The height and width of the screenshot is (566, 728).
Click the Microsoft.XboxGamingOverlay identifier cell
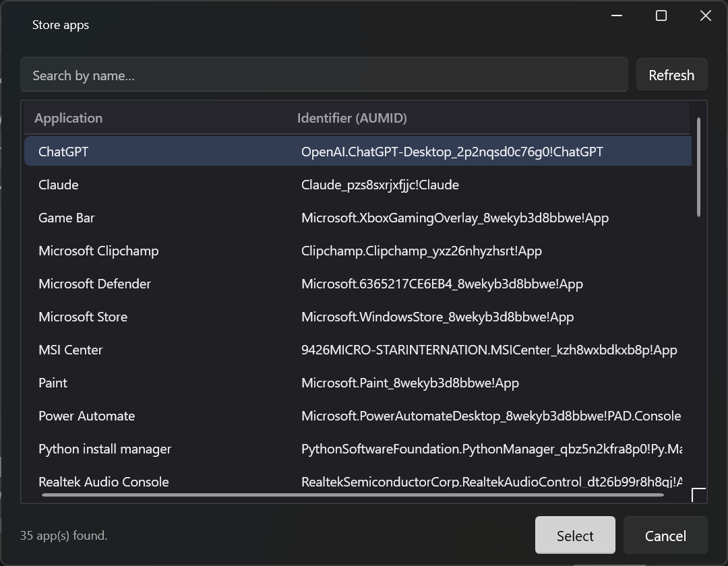(x=454, y=218)
